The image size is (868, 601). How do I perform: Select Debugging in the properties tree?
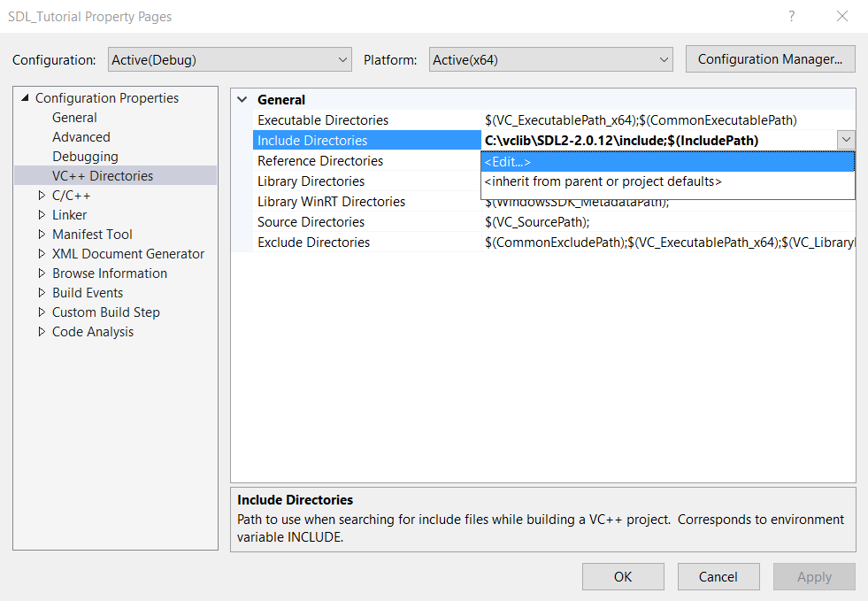click(x=85, y=157)
